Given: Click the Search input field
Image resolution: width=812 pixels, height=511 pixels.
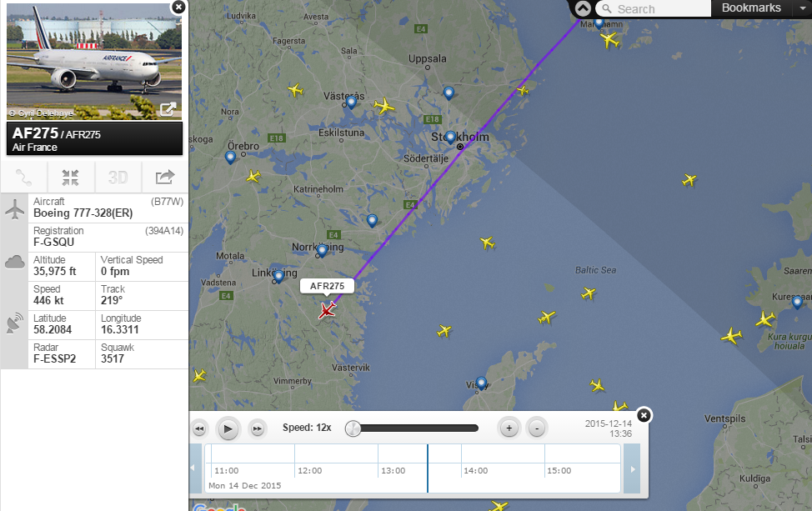Looking at the screenshot, I should tap(653, 9).
